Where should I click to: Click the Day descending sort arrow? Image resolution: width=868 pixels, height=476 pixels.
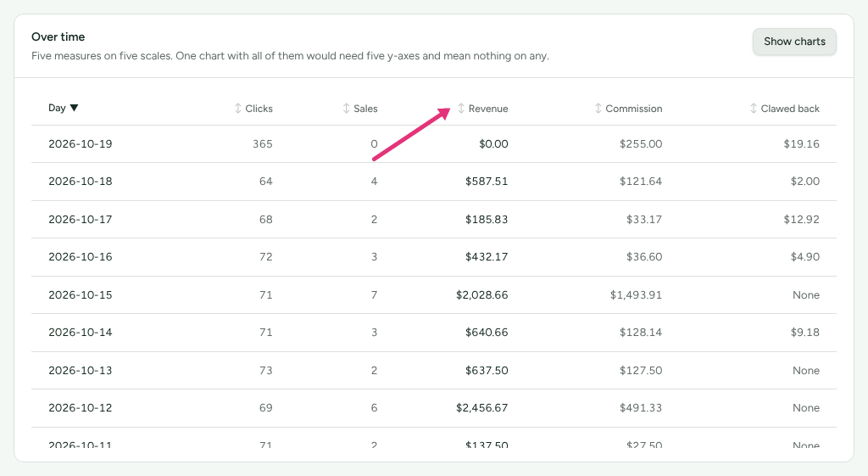pyautogui.click(x=75, y=108)
